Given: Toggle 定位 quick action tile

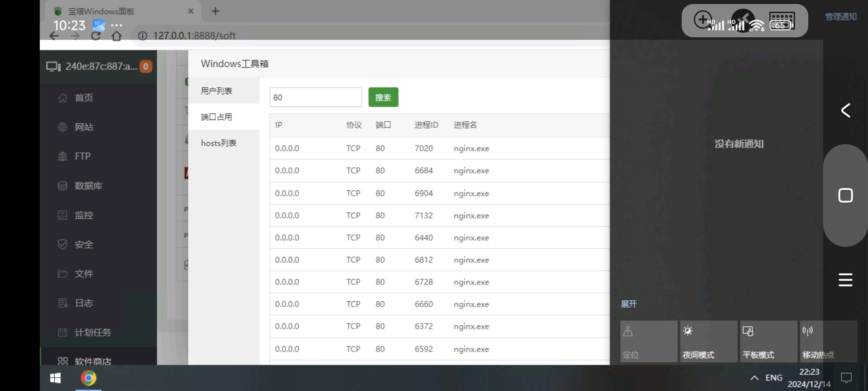Looking at the screenshot, I should (x=649, y=341).
